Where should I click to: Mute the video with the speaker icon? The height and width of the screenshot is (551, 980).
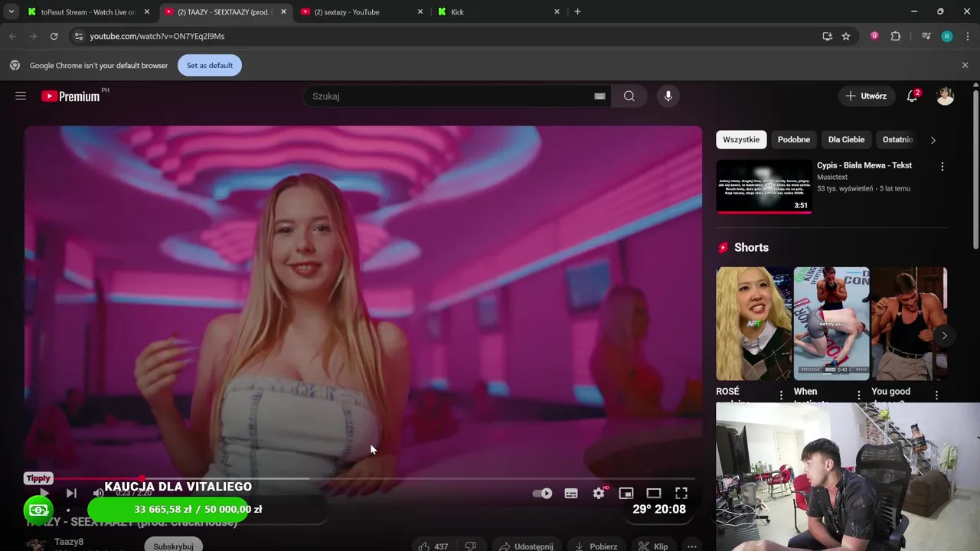[98, 494]
